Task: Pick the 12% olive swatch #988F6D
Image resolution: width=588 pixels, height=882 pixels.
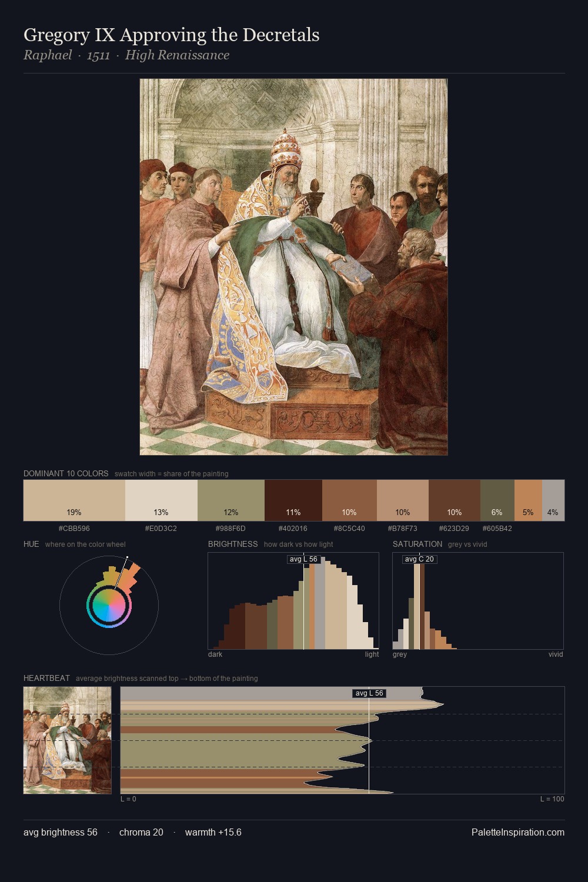Action: [x=231, y=500]
